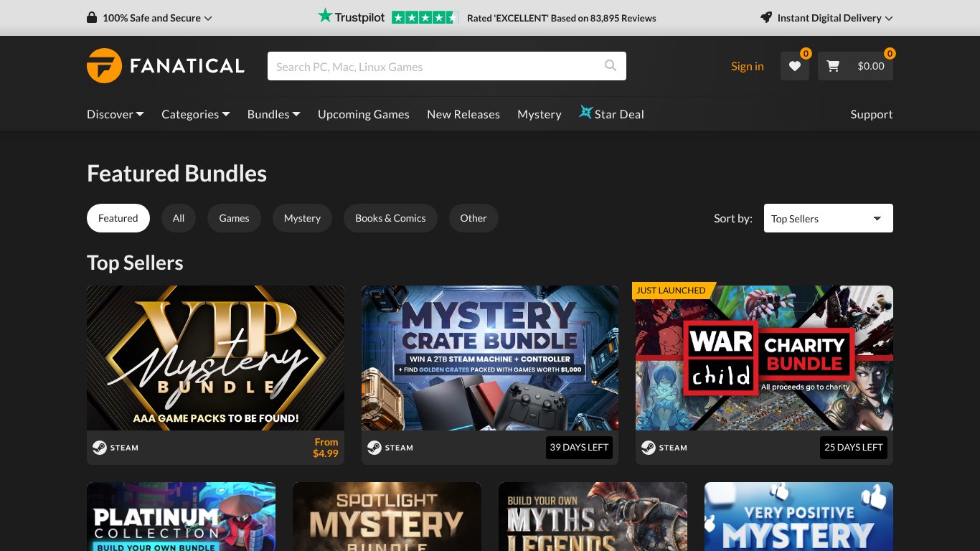980x551 pixels.
Task: Click the Sign in link
Action: tap(748, 66)
